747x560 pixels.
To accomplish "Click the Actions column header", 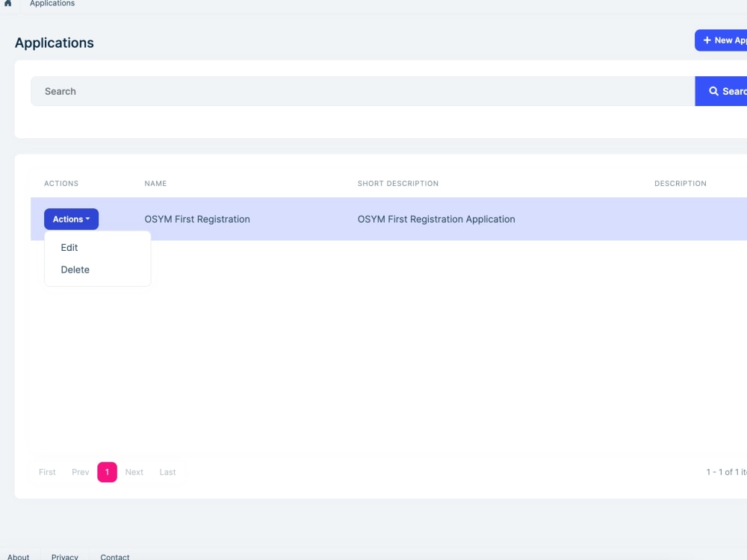I will coord(61,184).
